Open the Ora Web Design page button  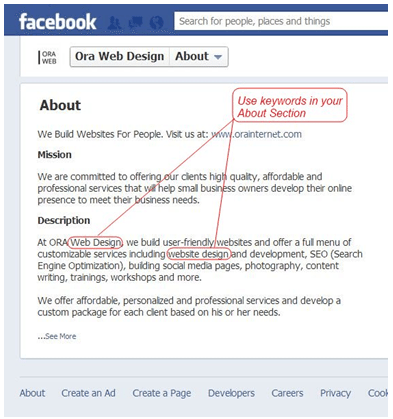[x=120, y=57]
